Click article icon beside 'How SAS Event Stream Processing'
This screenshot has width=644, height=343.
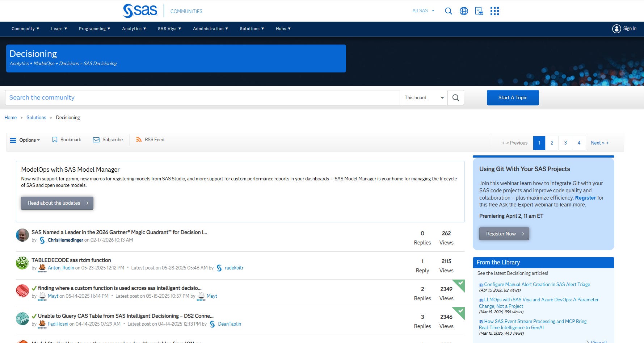pyautogui.click(x=481, y=322)
